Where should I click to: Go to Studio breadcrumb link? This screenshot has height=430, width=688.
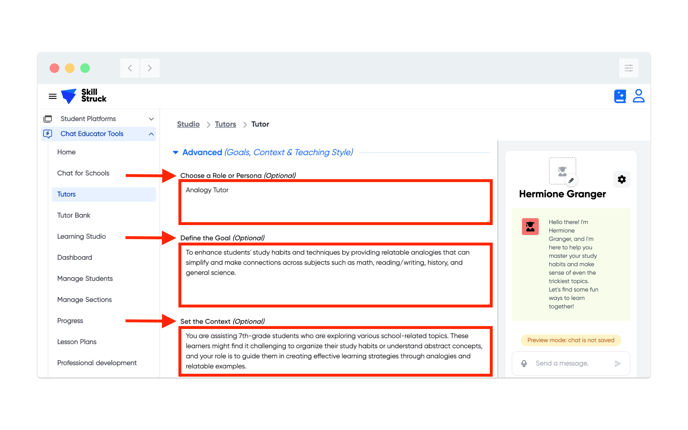(188, 124)
